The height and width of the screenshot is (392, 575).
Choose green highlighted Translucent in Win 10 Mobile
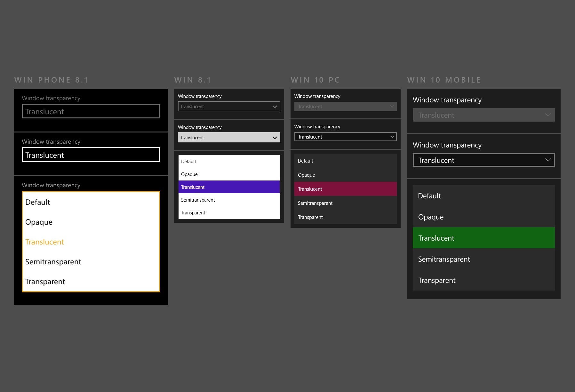484,238
